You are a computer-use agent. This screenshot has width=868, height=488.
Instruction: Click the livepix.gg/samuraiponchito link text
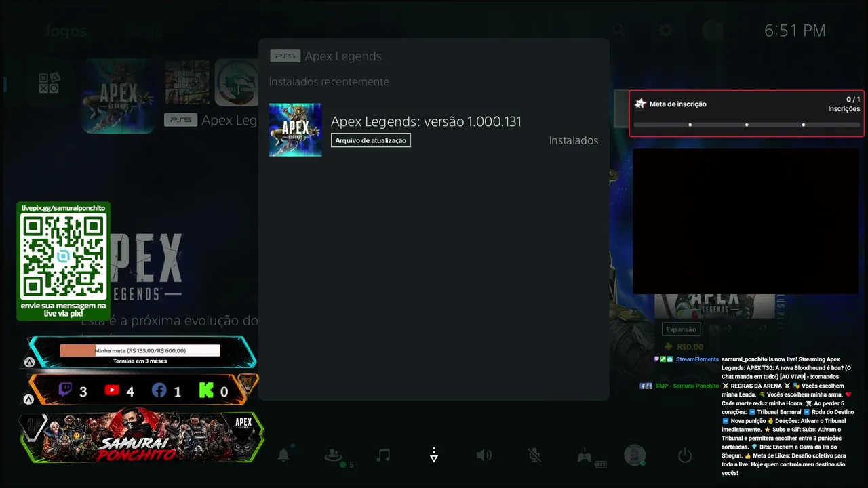coord(63,208)
